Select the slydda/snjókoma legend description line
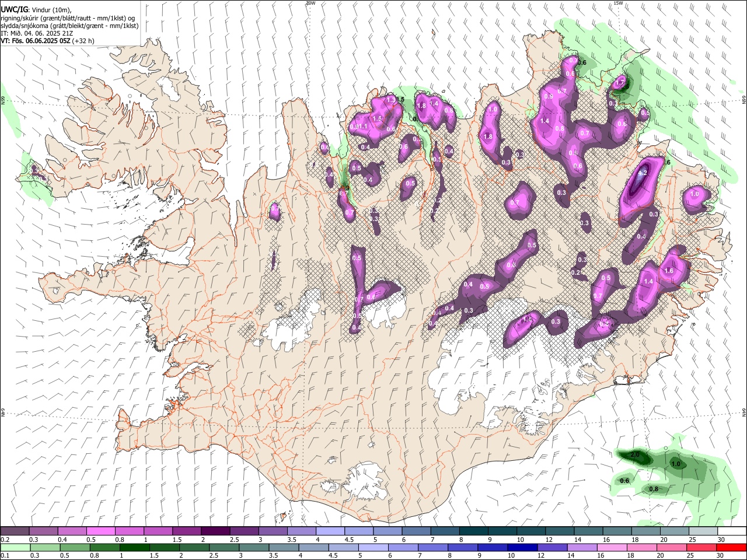The image size is (747, 560). [69, 26]
